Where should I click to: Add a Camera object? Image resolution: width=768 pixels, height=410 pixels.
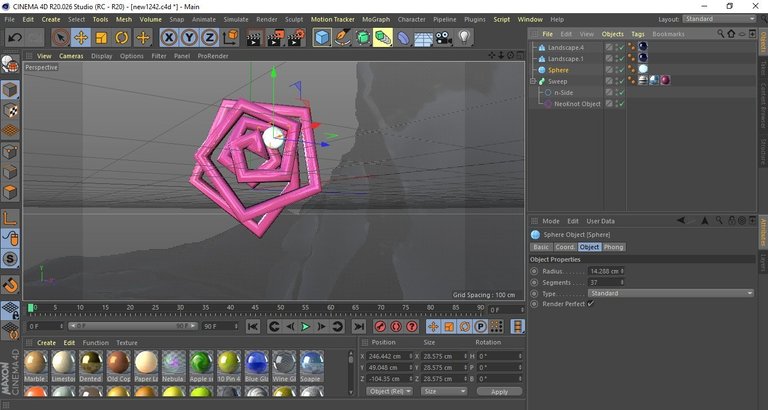click(444, 38)
